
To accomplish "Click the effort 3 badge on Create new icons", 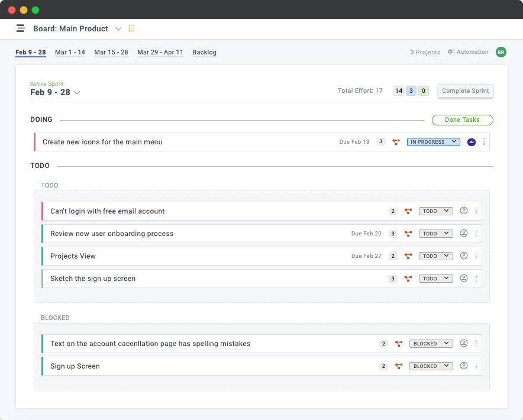I will click(381, 141).
